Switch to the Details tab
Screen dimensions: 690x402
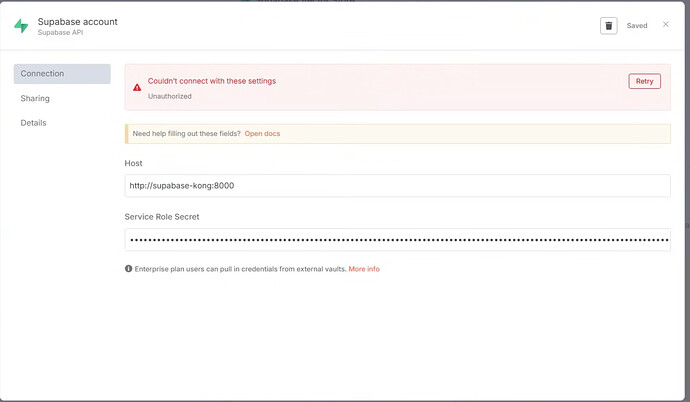tap(33, 123)
